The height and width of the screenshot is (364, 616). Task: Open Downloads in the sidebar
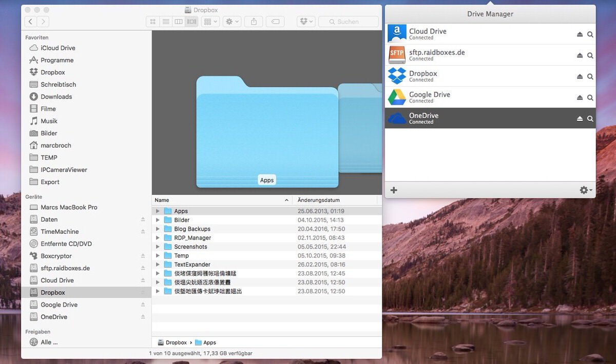(56, 96)
